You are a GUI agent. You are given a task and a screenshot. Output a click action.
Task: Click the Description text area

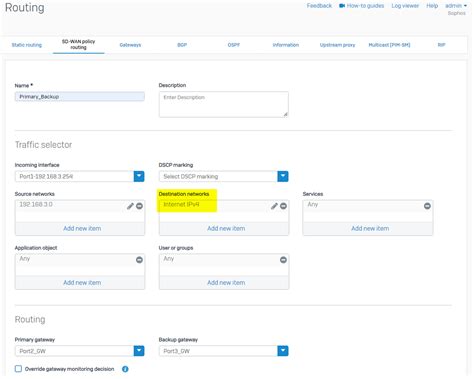pyautogui.click(x=224, y=104)
